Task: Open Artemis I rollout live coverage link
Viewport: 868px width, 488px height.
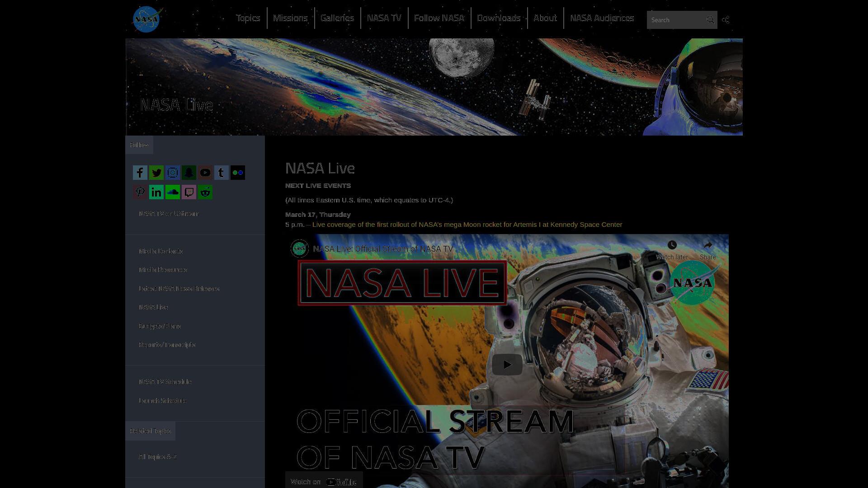Action: (x=467, y=225)
